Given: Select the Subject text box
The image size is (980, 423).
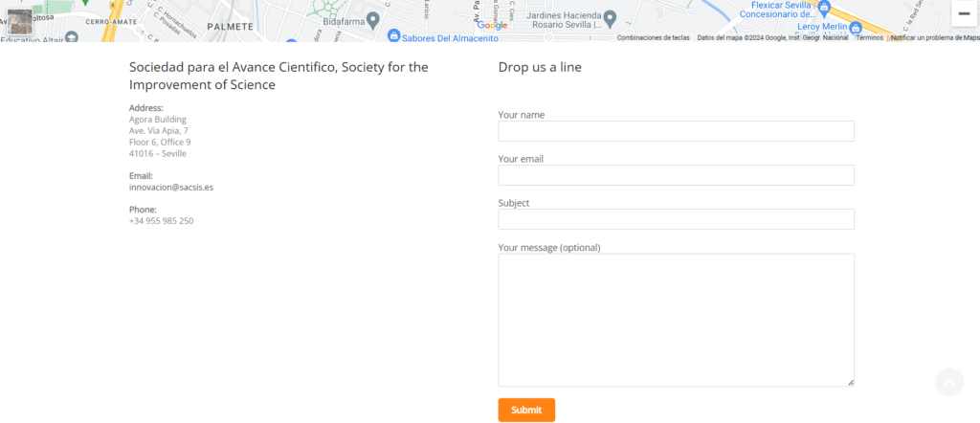Looking at the screenshot, I should click(x=676, y=219).
